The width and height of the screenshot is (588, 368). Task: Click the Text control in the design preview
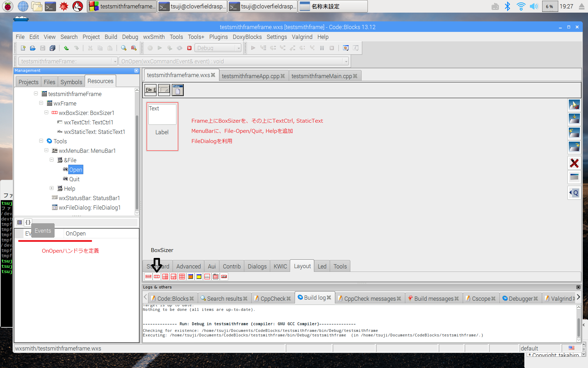pyautogui.click(x=162, y=114)
